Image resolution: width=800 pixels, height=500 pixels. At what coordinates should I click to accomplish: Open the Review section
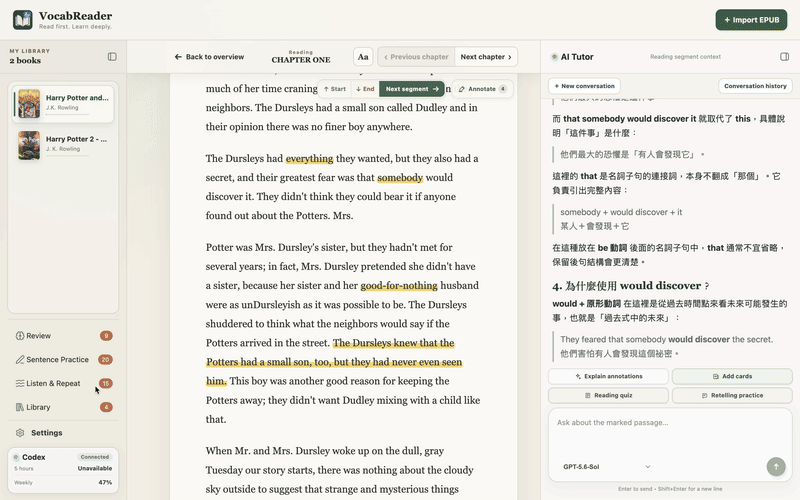tap(63, 336)
